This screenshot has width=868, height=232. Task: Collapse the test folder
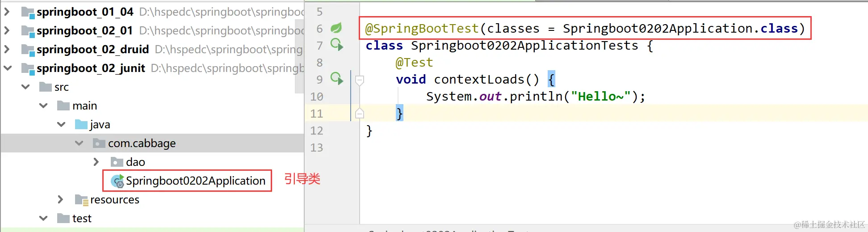pos(43,219)
